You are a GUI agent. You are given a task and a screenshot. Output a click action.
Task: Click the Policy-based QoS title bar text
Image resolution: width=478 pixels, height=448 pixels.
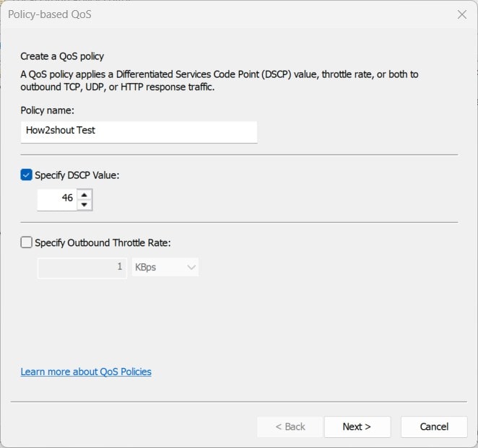point(50,14)
